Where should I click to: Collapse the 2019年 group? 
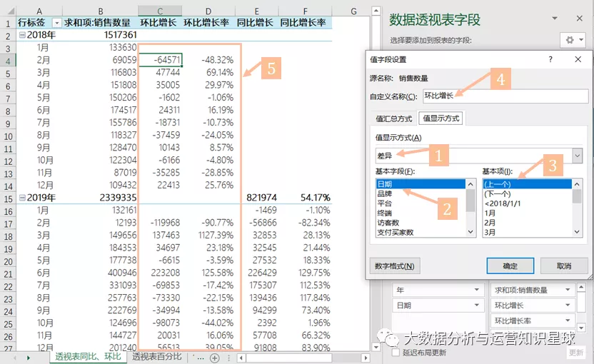[x=22, y=197]
